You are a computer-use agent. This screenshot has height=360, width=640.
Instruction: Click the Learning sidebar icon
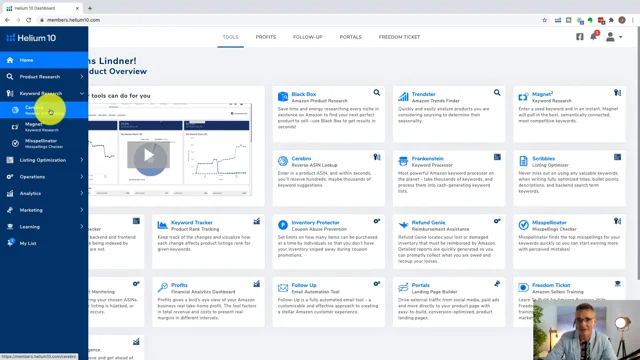click(x=10, y=227)
